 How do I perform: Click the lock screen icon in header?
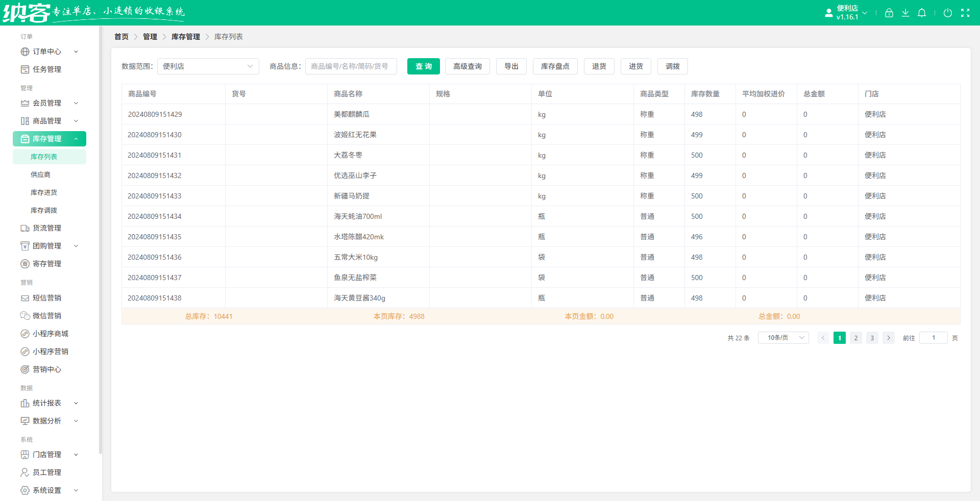pyautogui.click(x=889, y=13)
